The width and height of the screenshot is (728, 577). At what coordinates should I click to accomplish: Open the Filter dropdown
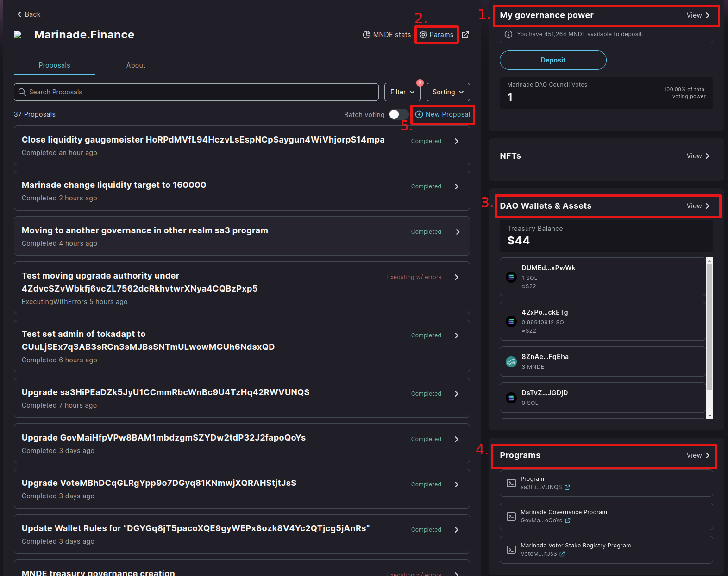point(402,92)
